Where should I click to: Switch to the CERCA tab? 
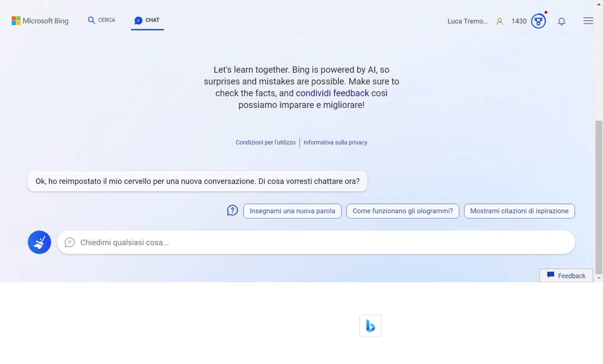[x=101, y=20]
